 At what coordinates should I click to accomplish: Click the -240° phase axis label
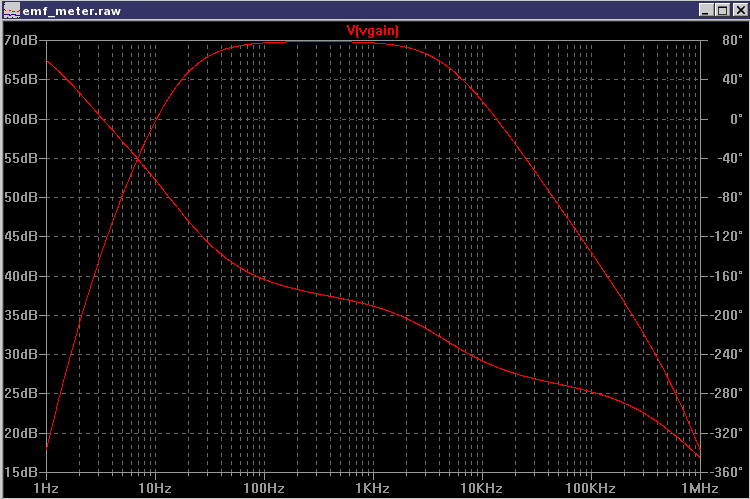click(x=727, y=355)
